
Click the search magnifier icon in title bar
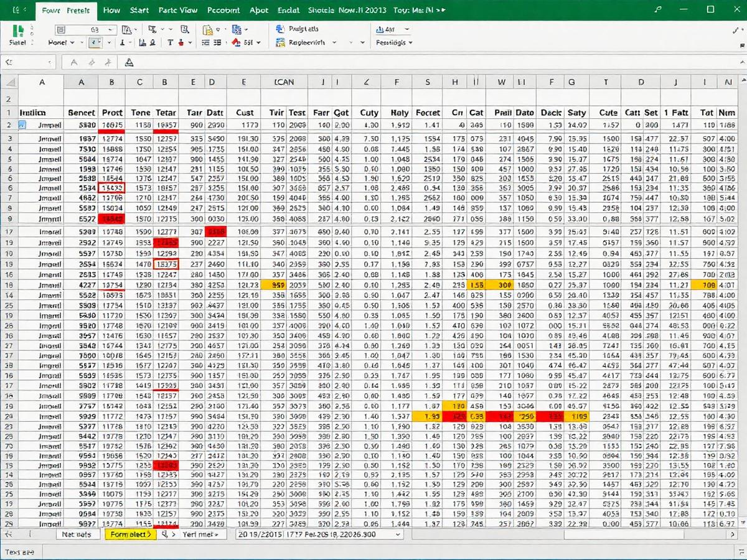tap(659, 9)
